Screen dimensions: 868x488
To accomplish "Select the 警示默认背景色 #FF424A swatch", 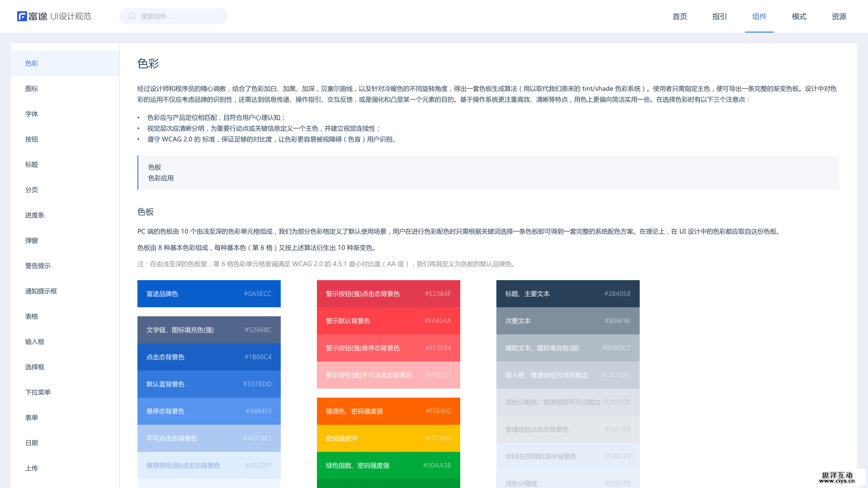I will [388, 321].
